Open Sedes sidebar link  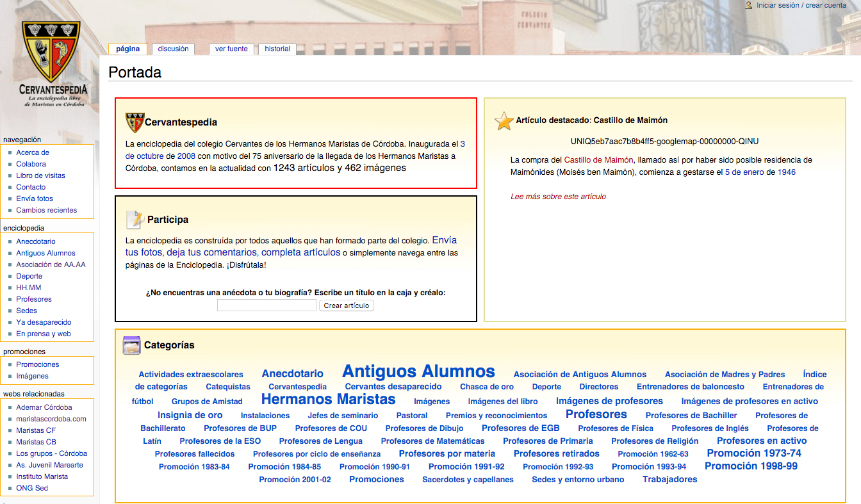coord(26,311)
